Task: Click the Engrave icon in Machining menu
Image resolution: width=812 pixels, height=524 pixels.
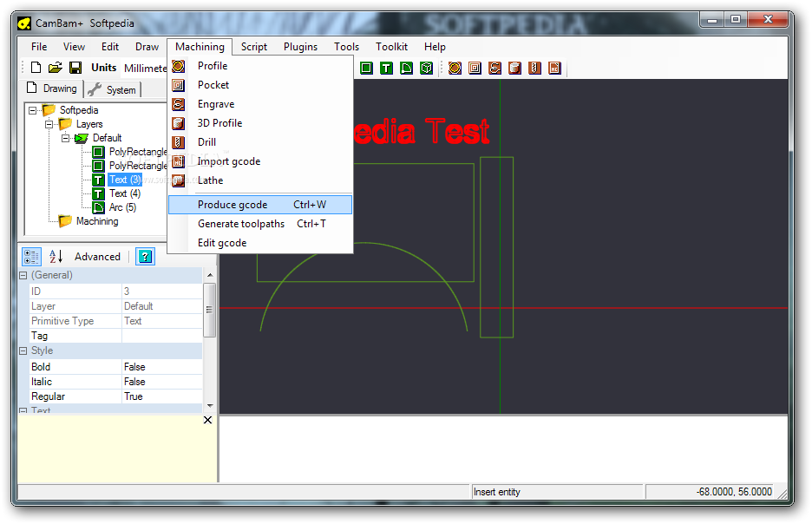Action: pyautogui.click(x=178, y=104)
